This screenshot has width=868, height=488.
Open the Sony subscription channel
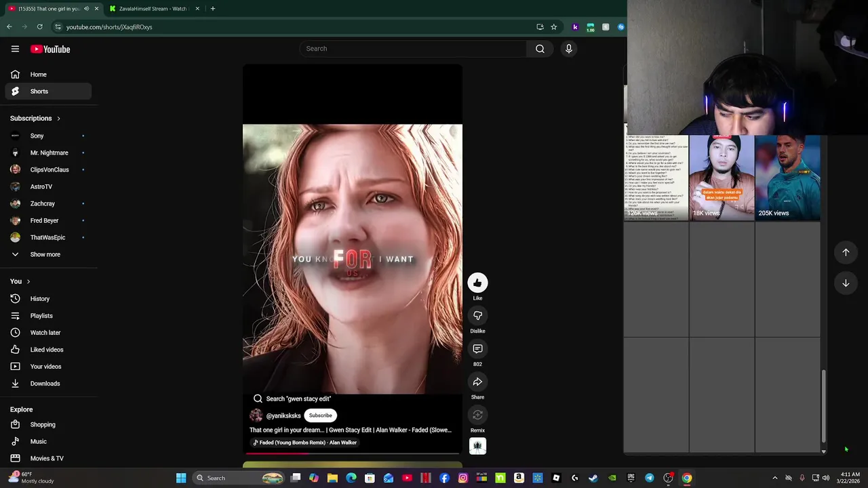pyautogui.click(x=47, y=136)
